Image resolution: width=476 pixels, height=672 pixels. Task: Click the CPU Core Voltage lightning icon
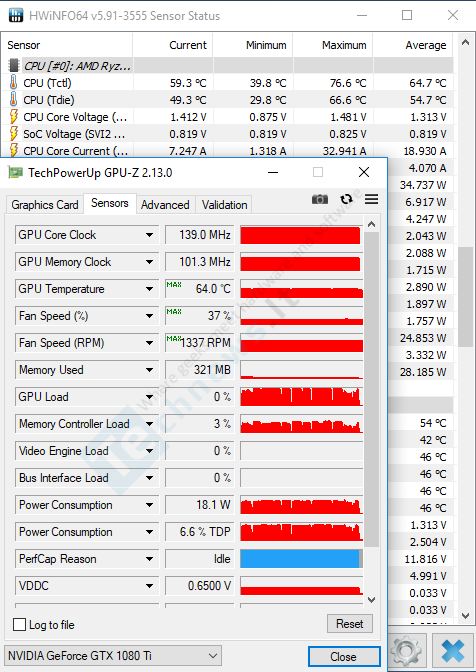tap(14, 117)
